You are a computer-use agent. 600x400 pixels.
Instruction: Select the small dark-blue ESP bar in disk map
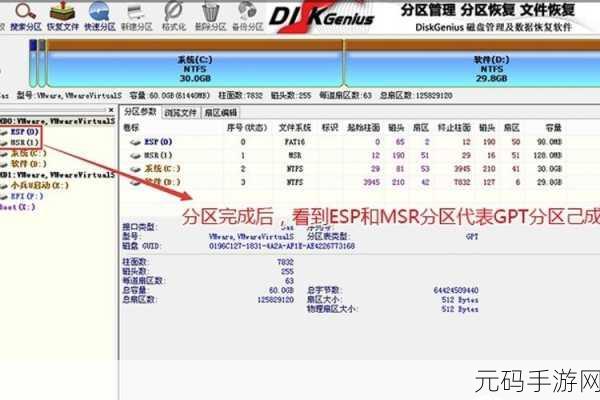tap(33, 63)
